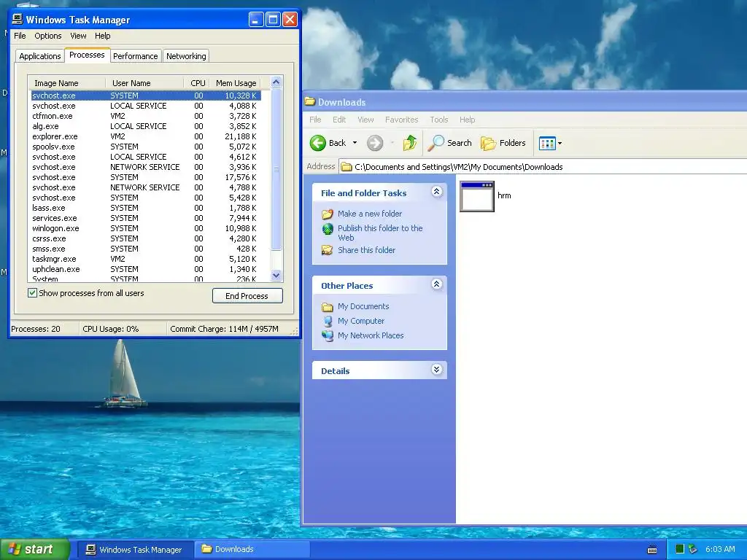Viewport: 747px width, 560px height.
Task: Click My Network Places link
Action: point(371,335)
